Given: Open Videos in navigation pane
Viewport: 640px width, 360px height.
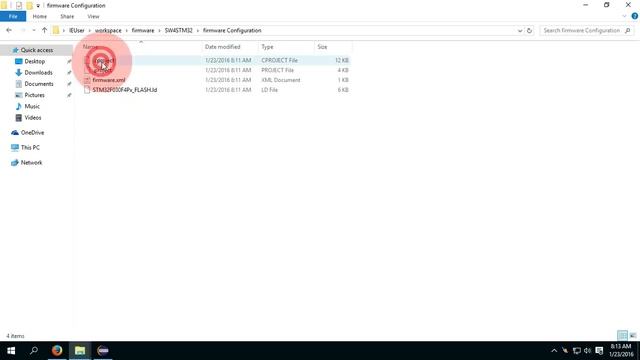Looking at the screenshot, I should [33, 118].
